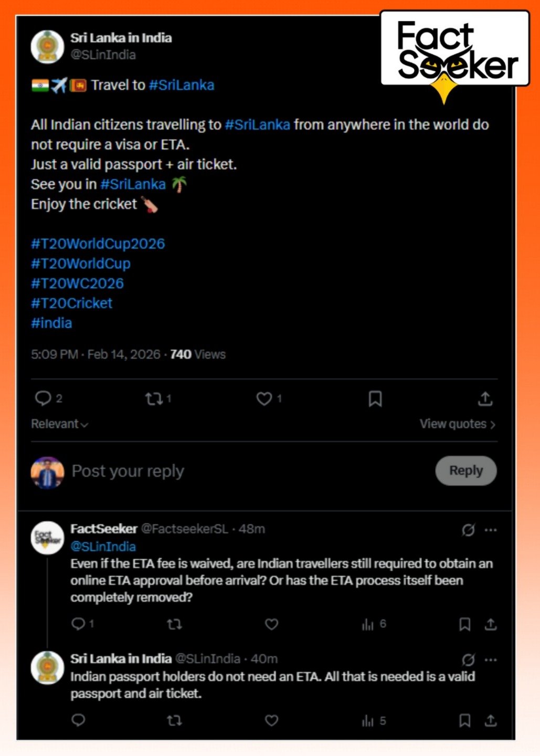Open more options on FactSeeker reply
Viewport: 540px width, 756px height.
[491, 530]
